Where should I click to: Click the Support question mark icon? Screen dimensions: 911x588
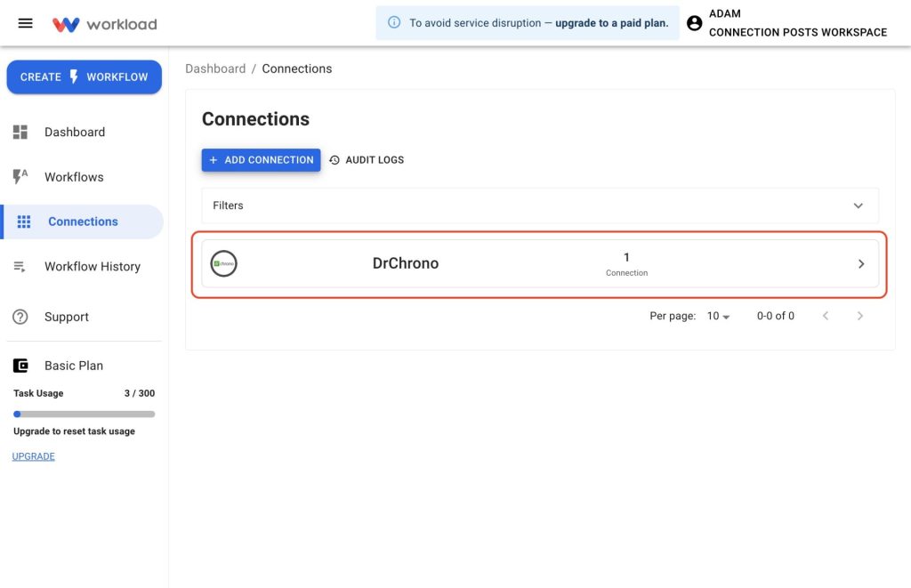pyautogui.click(x=20, y=317)
